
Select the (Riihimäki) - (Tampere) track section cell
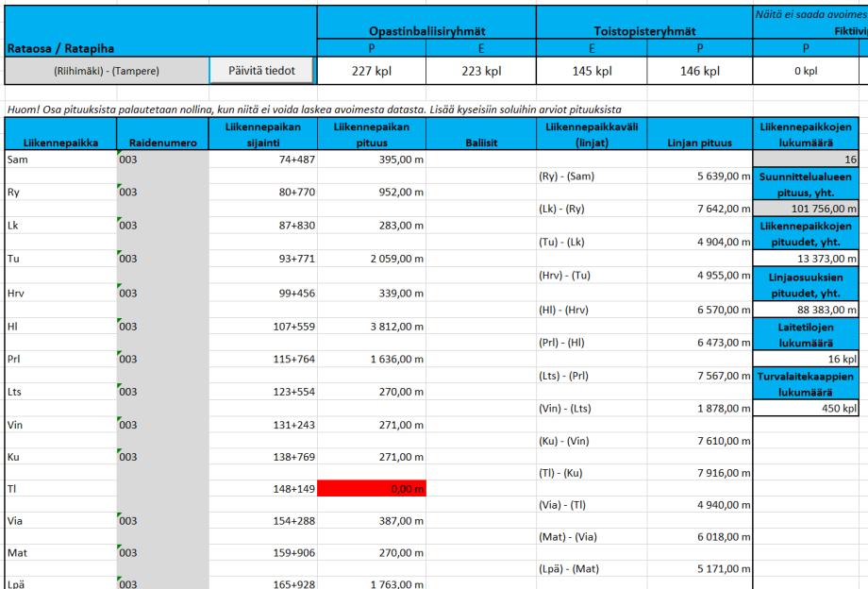(x=107, y=71)
